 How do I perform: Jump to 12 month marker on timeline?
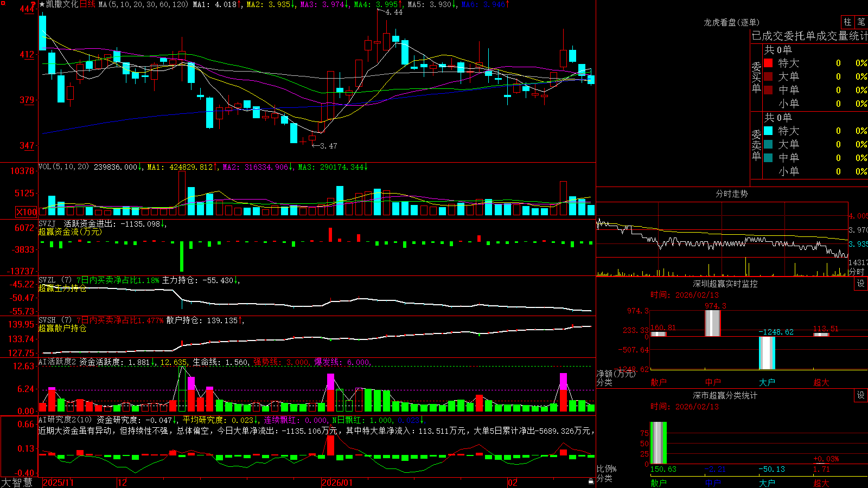point(123,483)
